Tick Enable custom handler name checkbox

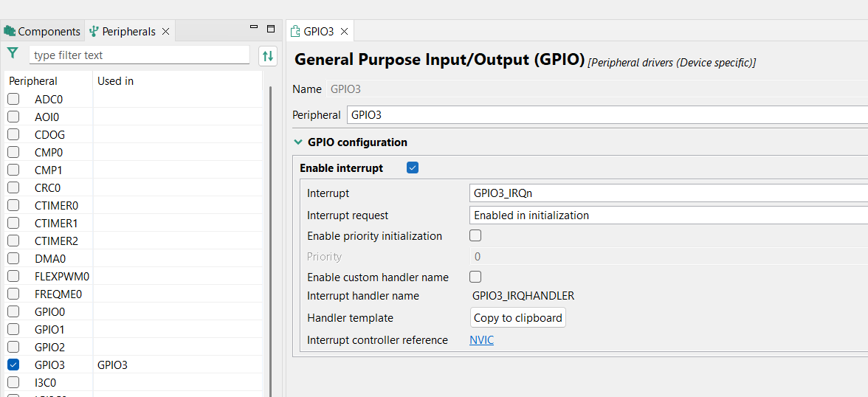click(475, 277)
